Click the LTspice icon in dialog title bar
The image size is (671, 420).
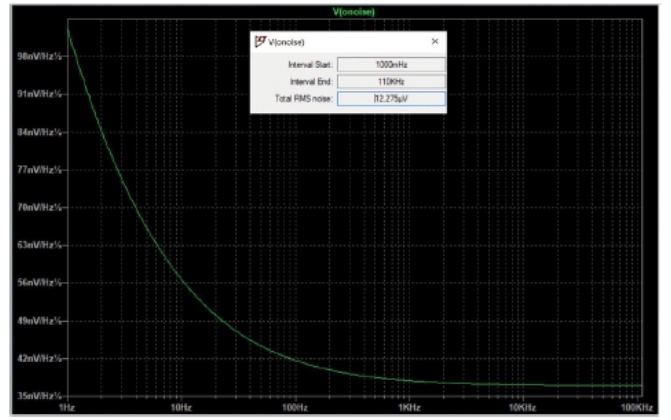click(x=260, y=41)
